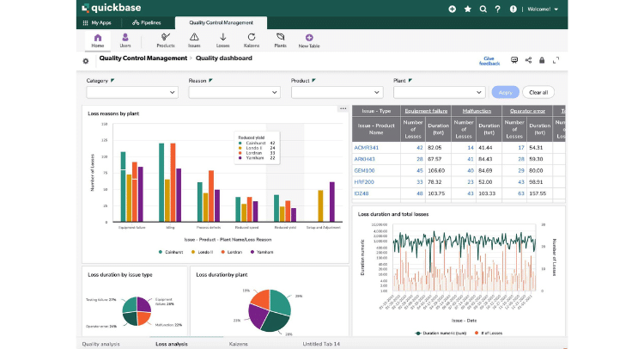Switch to the Loss analysis tab
The height and width of the screenshot is (349, 644).
point(172,344)
